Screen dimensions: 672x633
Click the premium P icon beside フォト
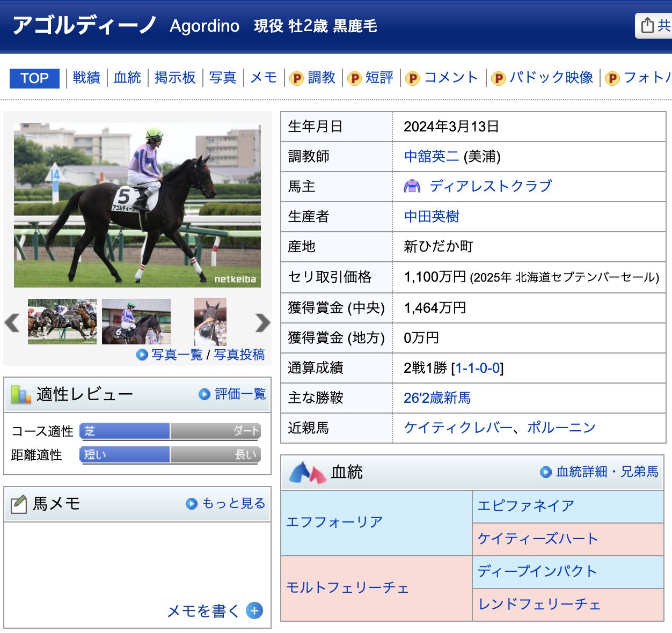click(612, 79)
